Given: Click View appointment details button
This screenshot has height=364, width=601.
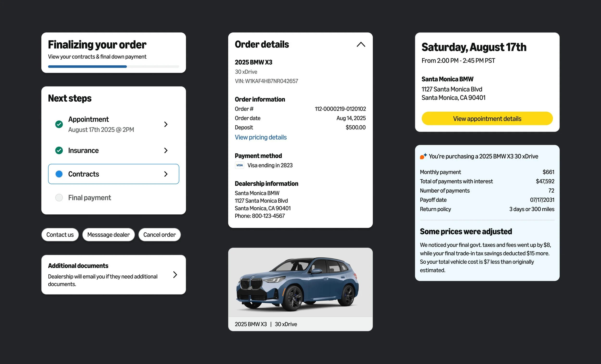Looking at the screenshot, I should point(487,118).
